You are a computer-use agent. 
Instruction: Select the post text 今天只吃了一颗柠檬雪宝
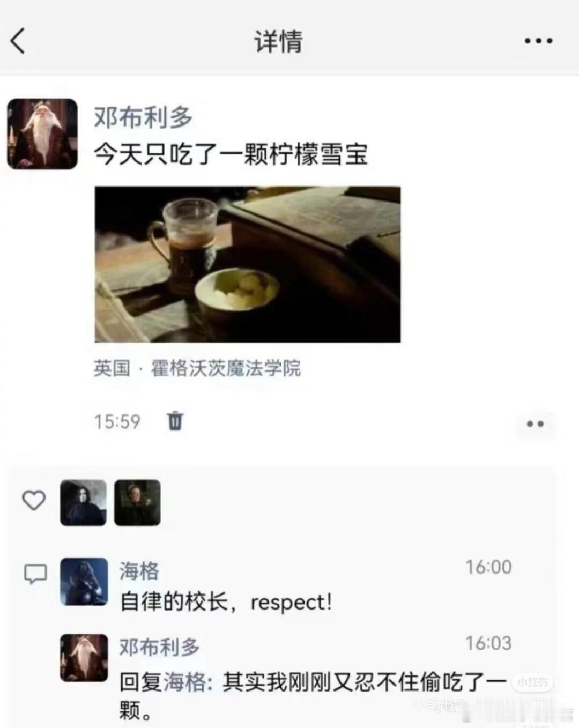pyautogui.click(x=231, y=154)
